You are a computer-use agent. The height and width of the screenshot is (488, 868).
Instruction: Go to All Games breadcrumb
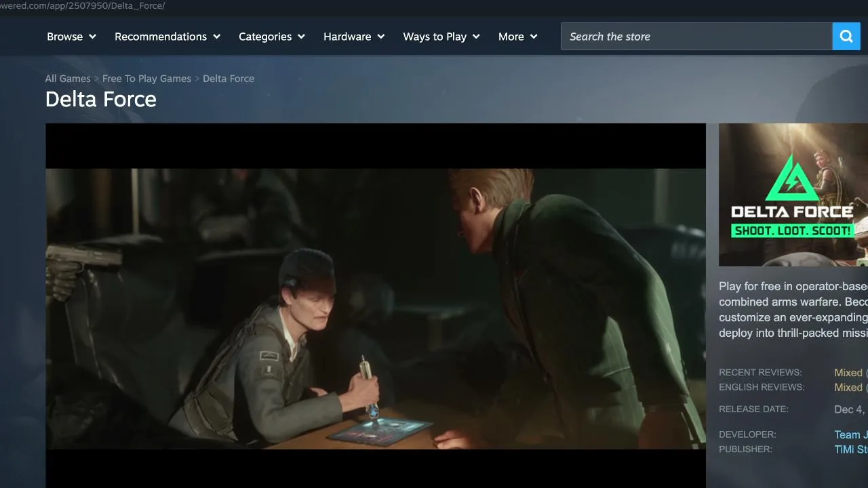pyautogui.click(x=68, y=79)
